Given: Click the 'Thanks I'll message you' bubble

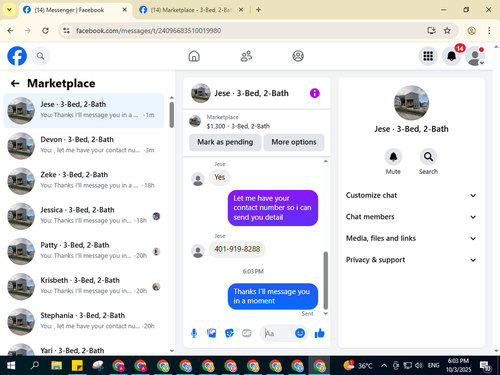Looking at the screenshot, I should tap(273, 296).
